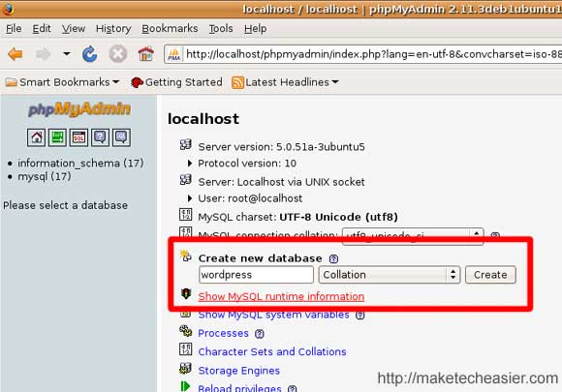Click the PMA site favicon in the address bar
The height and width of the screenshot is (392, 562).
174,55
